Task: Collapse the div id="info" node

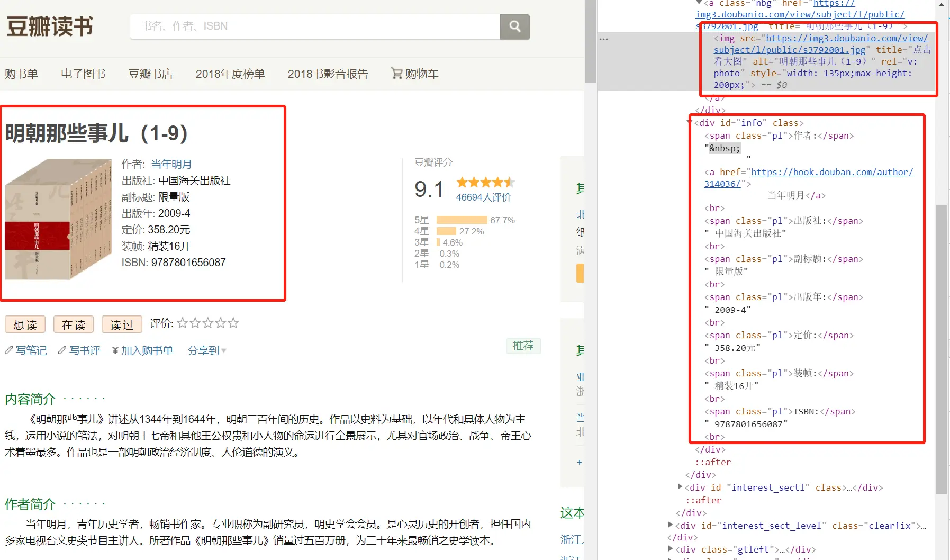Action: [690, 122]
